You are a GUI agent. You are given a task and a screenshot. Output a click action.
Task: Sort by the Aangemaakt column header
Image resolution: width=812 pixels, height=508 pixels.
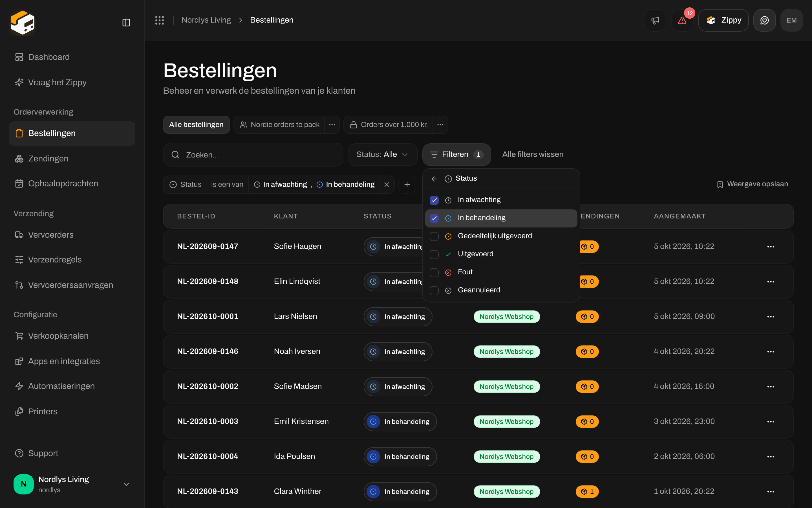[x=679, y=216]
